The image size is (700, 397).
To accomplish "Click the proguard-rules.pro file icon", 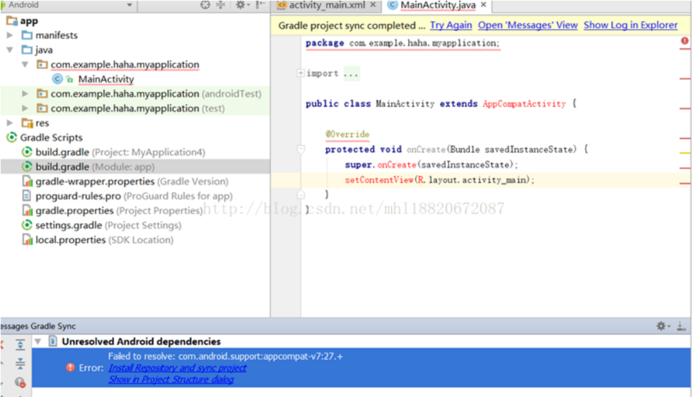I will coord(27,196).
